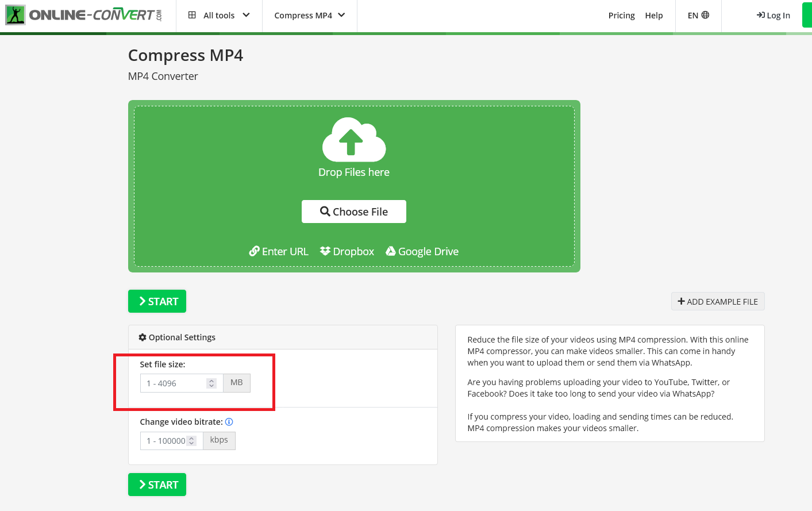The height and width of the screenshot is (511, 812).
Task: Click ADD EXAMPLE FILE button
Action: tap(718, 302)
